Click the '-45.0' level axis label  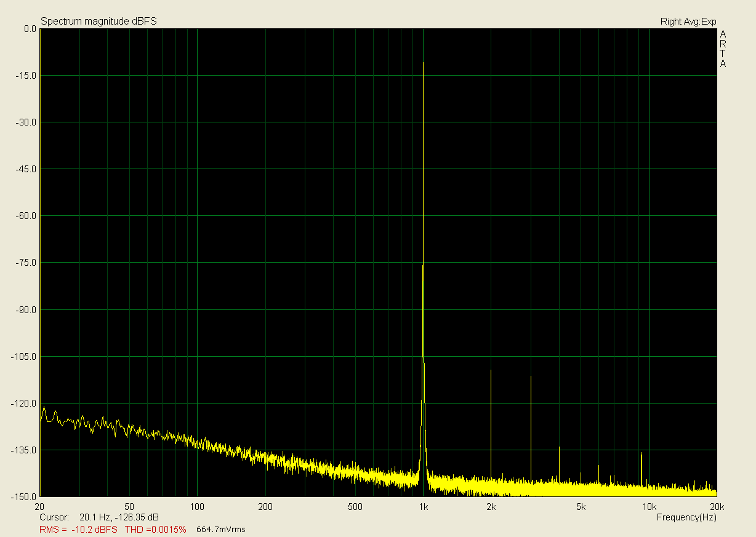(26, 169)
